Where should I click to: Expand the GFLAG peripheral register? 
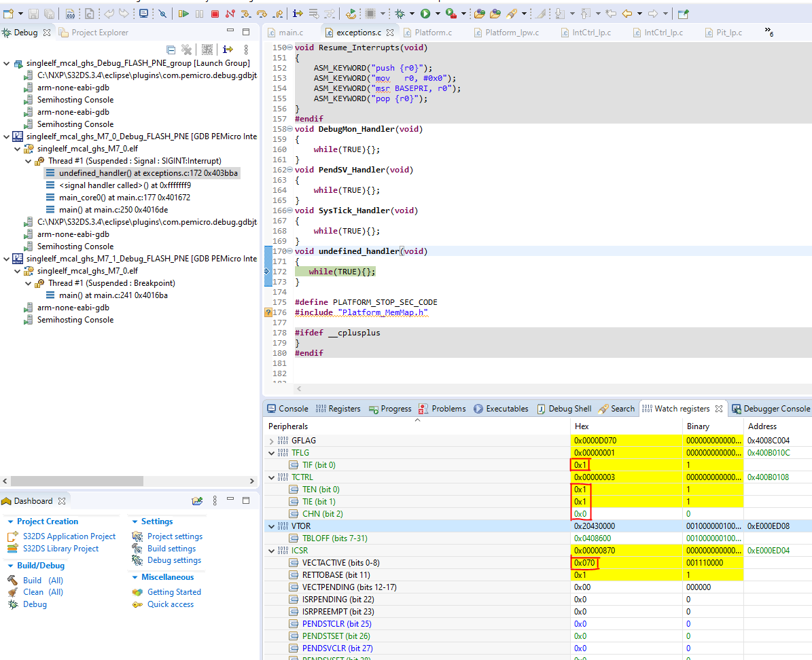tap(272, 440)
